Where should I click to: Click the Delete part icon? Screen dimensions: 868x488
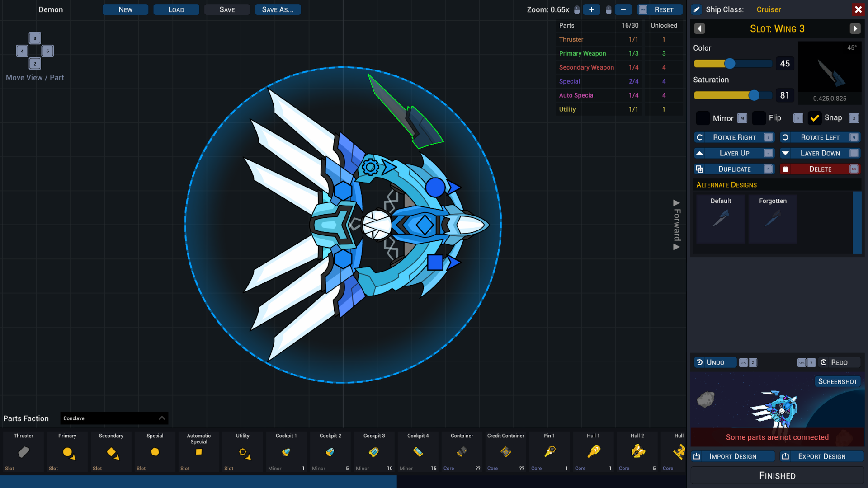[x=786, y=169]
